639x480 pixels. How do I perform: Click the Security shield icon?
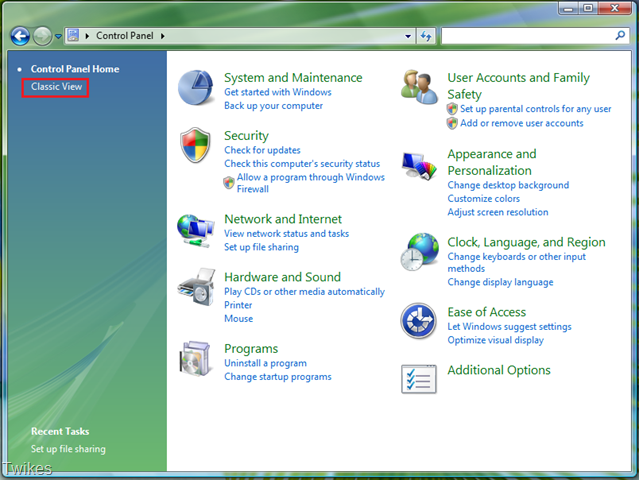[x=196, y=145]
